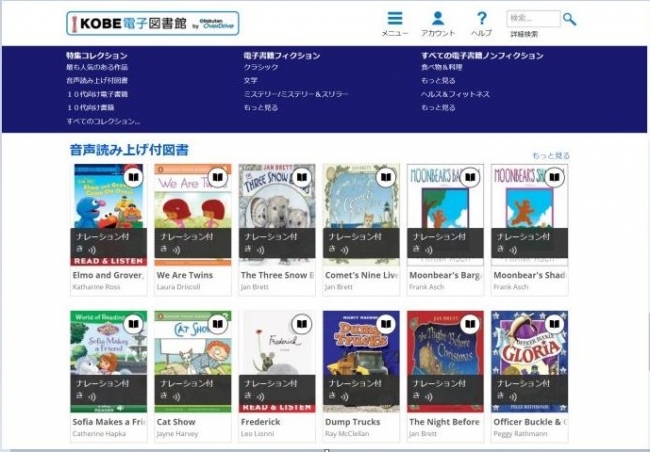Open the Elmo and Grover book cover
The height and width of the screenshot is (452, 650).
point(109,215)
